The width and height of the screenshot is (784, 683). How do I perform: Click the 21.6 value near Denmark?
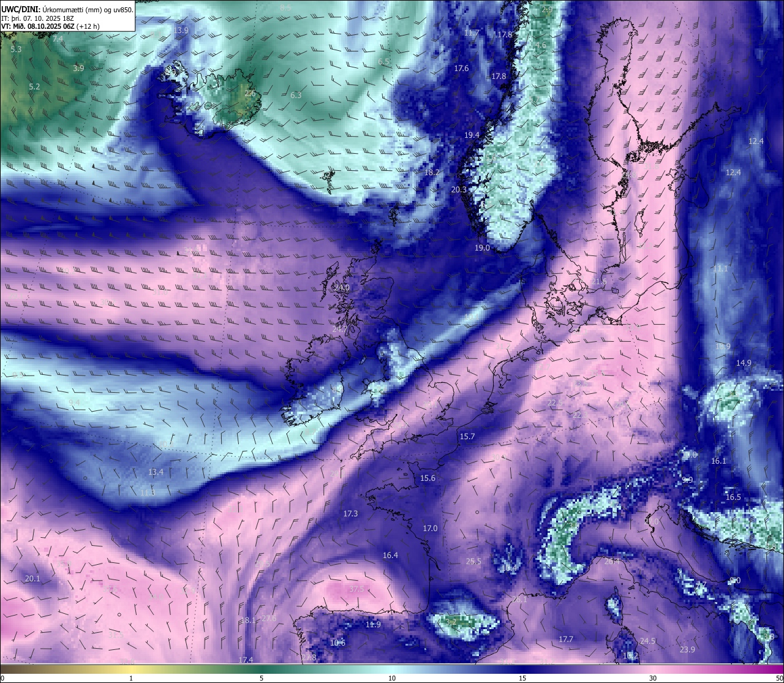[x=598, y=282]
